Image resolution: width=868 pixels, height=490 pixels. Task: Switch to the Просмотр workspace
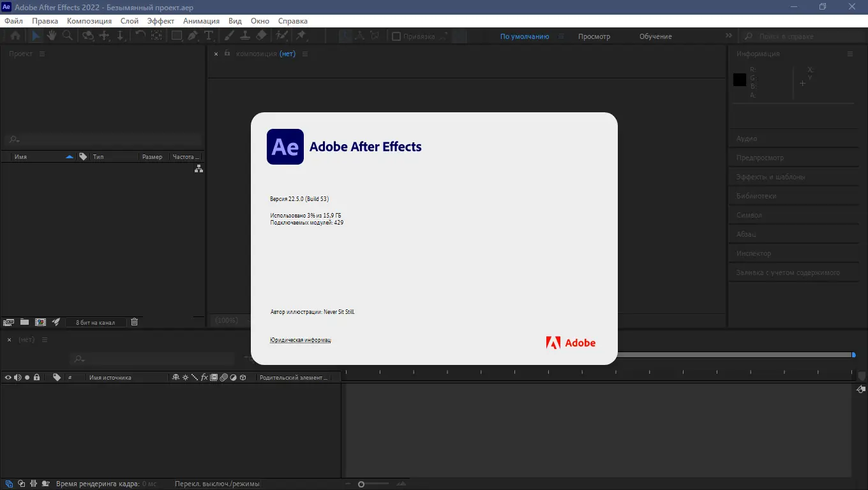pos(594,36)
